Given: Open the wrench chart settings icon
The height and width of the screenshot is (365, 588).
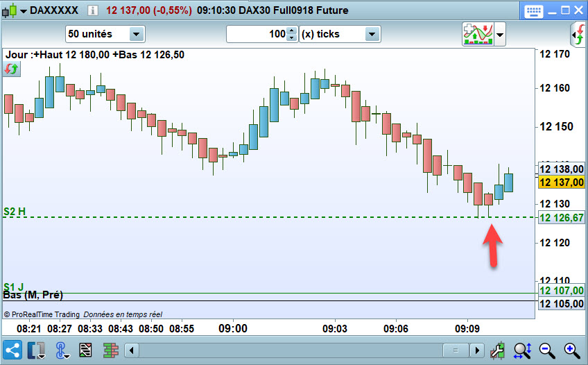Looking at the screenshot, I should (x=497, y=350).
